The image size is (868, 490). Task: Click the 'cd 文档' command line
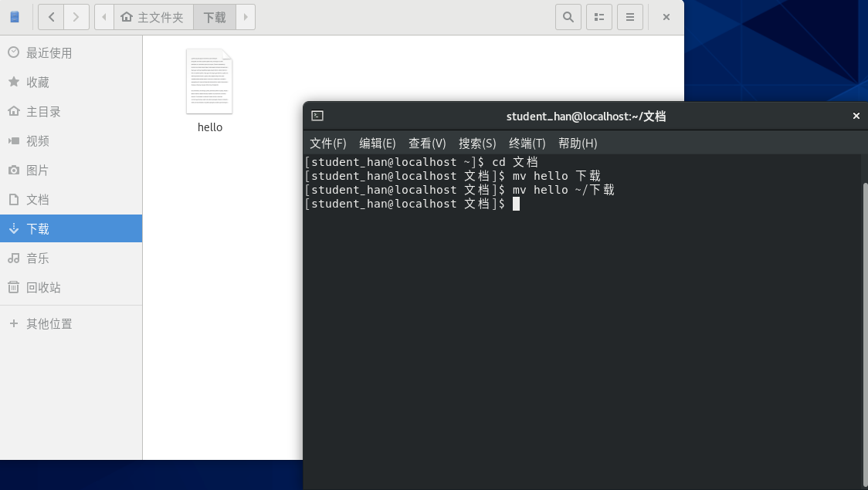(x=422, y=162)
